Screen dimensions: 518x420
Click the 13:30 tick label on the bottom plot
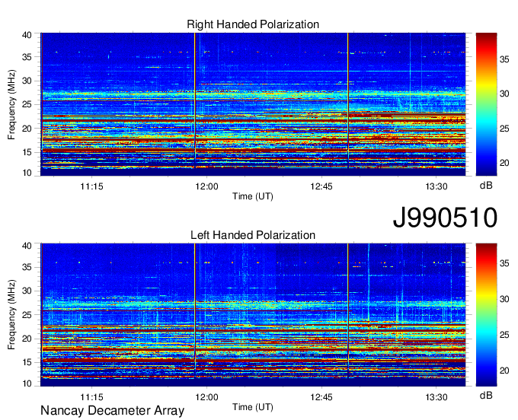pos(436,397)
